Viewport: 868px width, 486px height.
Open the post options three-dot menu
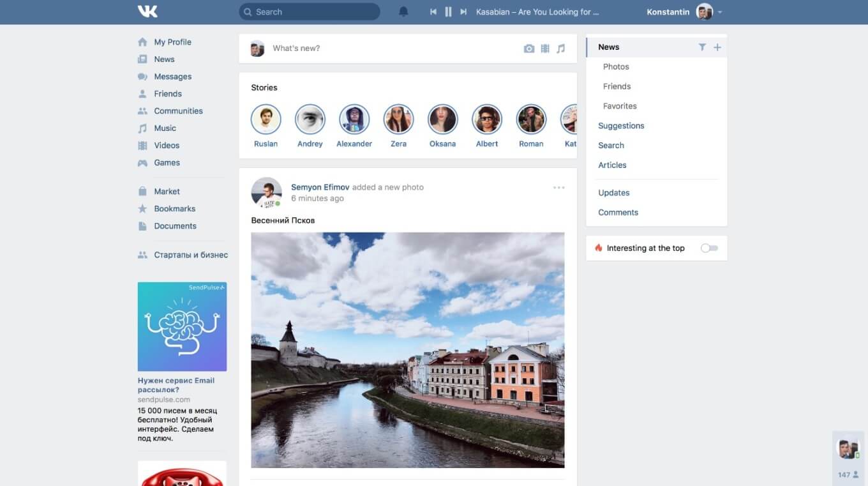(559, 188)
